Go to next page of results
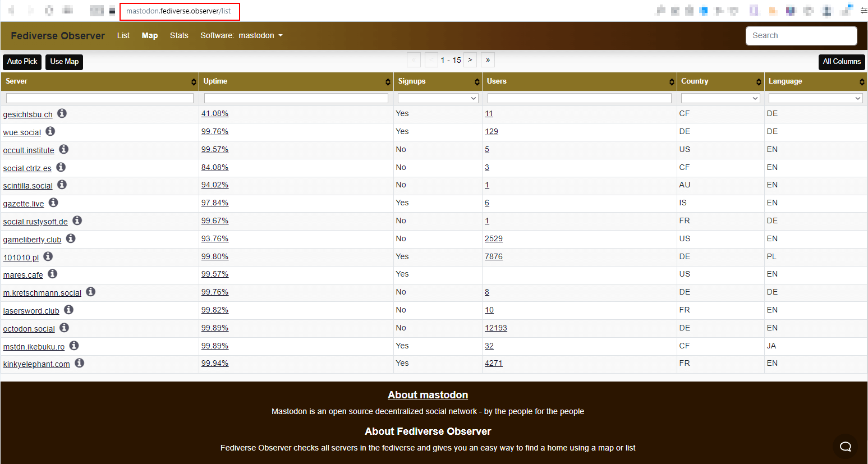868x464 pixels. tap(470, 60)
